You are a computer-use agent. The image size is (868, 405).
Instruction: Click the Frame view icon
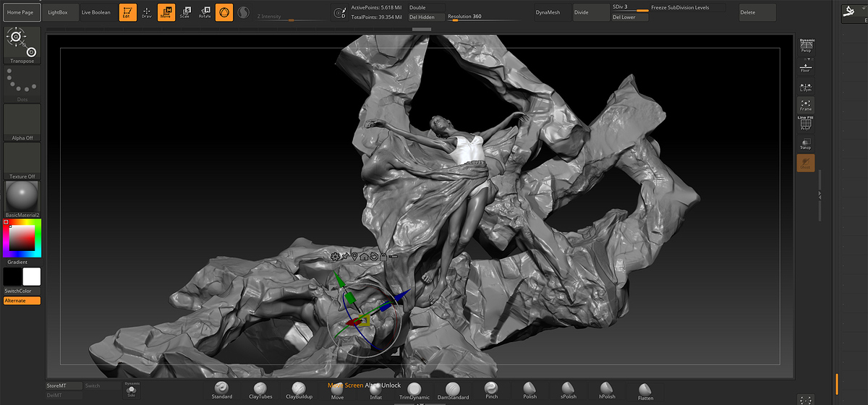coord(805,105)
